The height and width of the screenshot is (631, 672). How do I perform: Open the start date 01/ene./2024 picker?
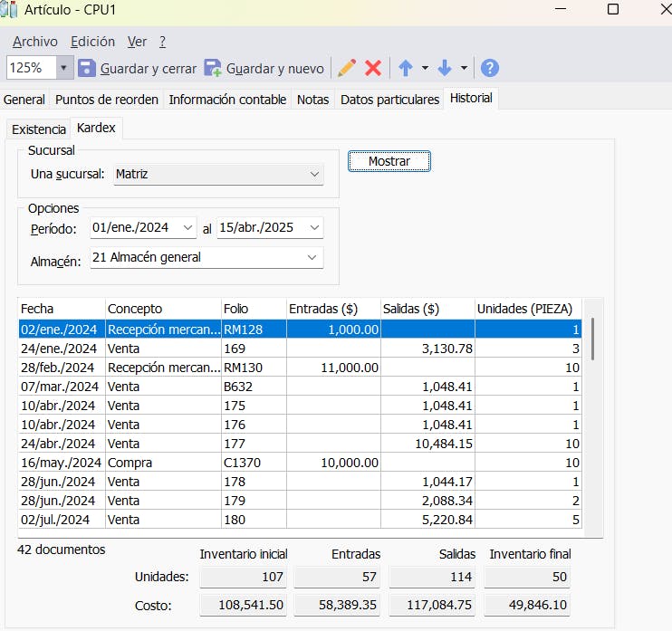187,228
